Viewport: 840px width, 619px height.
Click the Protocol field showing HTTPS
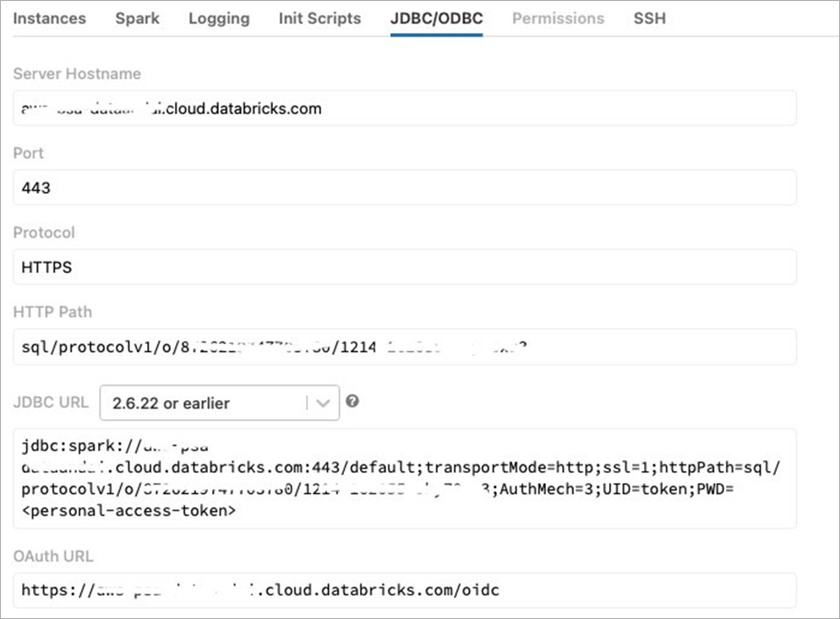(x=405, y=267)
